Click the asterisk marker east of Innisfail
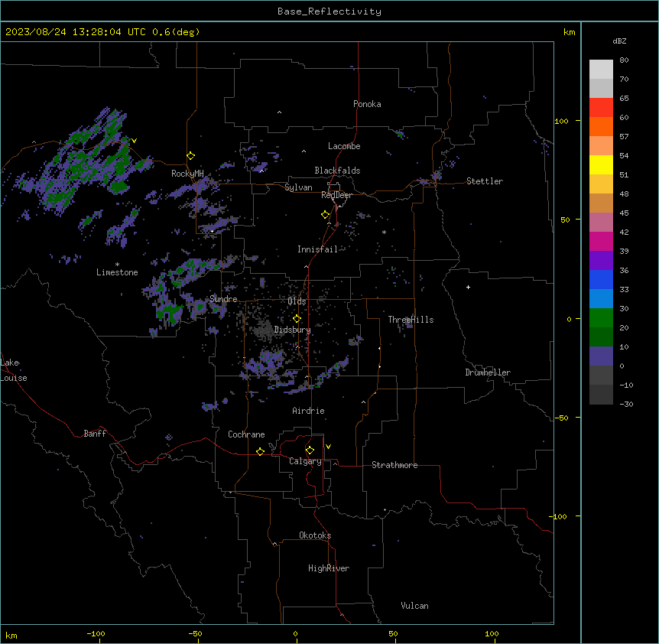This screenshot has height=644, width=659. (x=384, y=232)
